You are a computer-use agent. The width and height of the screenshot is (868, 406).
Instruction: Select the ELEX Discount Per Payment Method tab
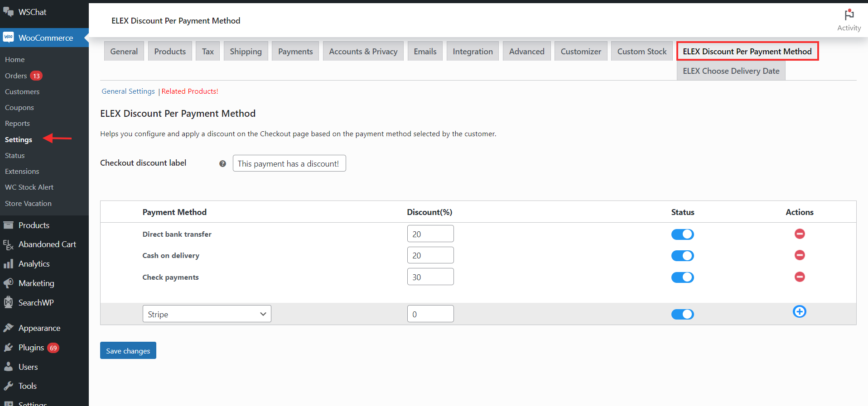coord(747,51)
